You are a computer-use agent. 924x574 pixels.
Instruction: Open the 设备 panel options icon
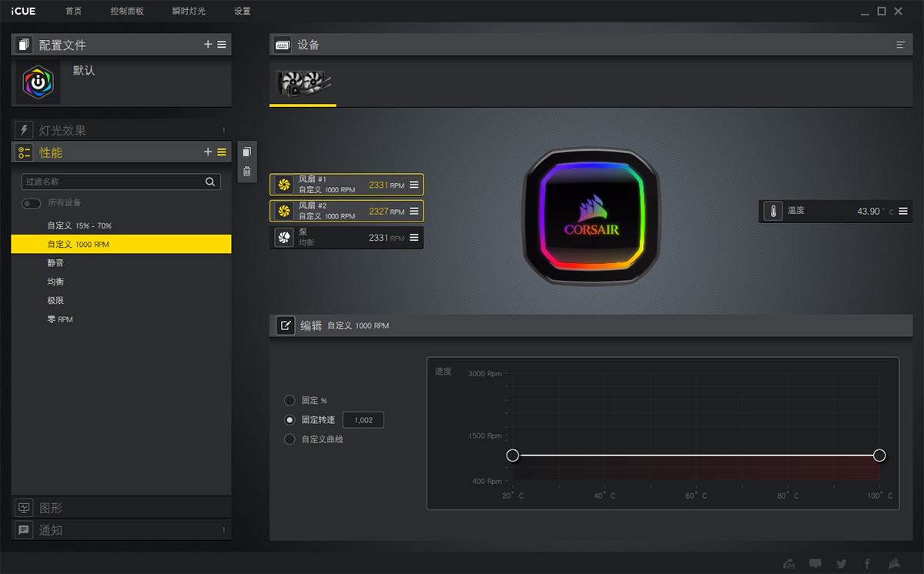click(x=900, y=45)
